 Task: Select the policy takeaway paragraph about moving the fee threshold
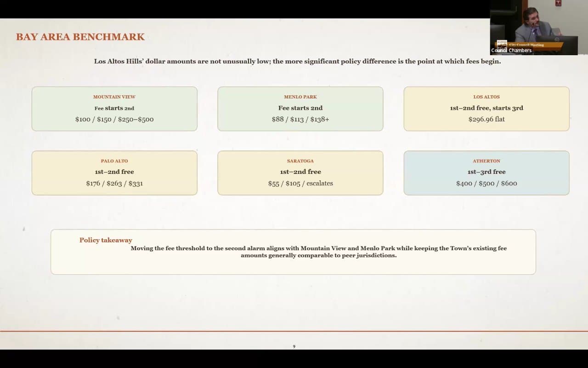tap(319, 252)
